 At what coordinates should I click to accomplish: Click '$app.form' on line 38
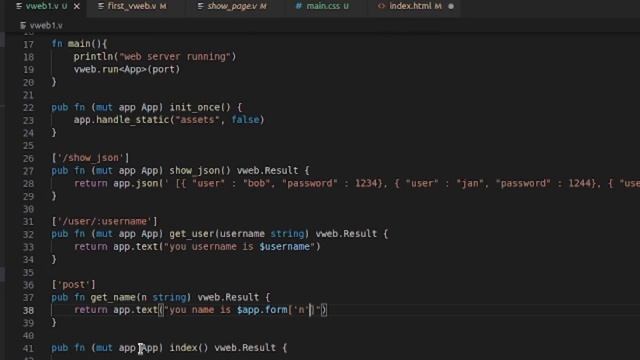262,310
